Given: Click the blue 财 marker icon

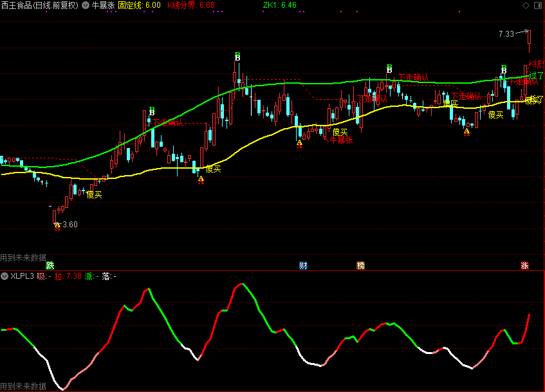Looking at the screenshot, I should [303, 266].
